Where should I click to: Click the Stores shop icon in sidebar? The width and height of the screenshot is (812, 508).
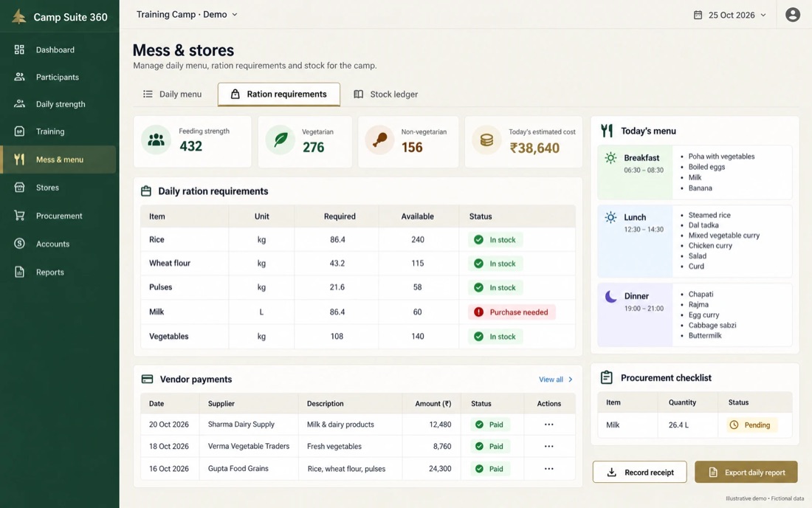(19, 187)
